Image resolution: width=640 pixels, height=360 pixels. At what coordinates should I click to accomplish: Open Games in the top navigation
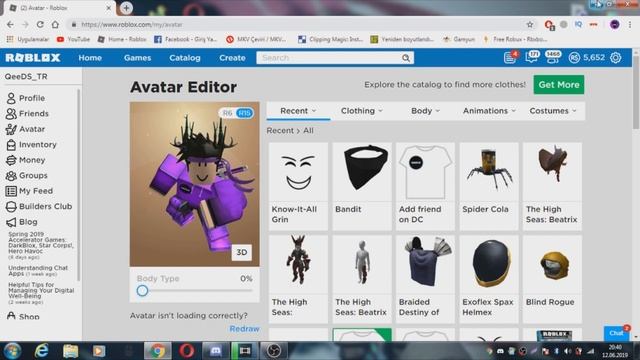point(138,58)
